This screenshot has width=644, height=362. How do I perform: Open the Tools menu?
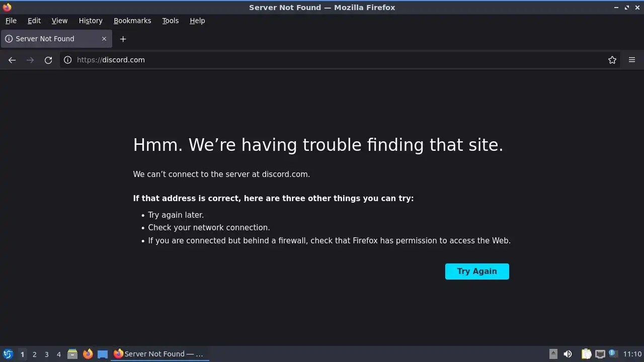point(171,21)
